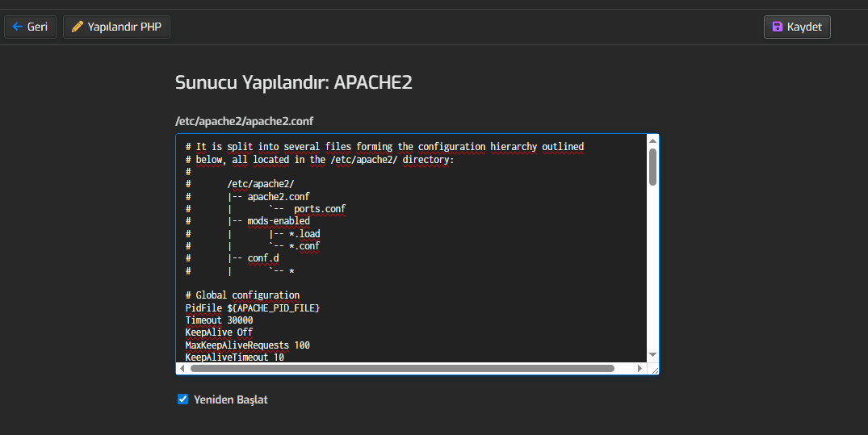
Task: Place cursor on the Timeout 30000 line
Action: pyautogui.click(x=219, y=320)
